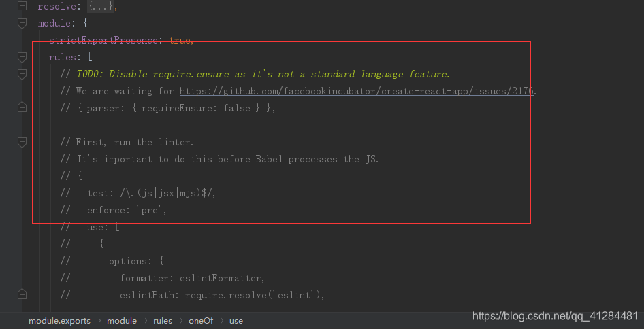Viewport: 644px width, 329px height.
Task: Expand the folded resolve block in the gutter
Action: (22, 6)
